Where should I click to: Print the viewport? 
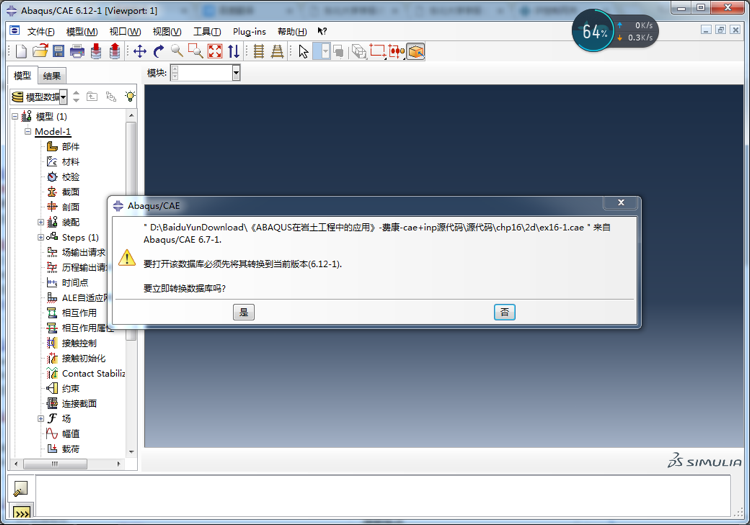77,51
